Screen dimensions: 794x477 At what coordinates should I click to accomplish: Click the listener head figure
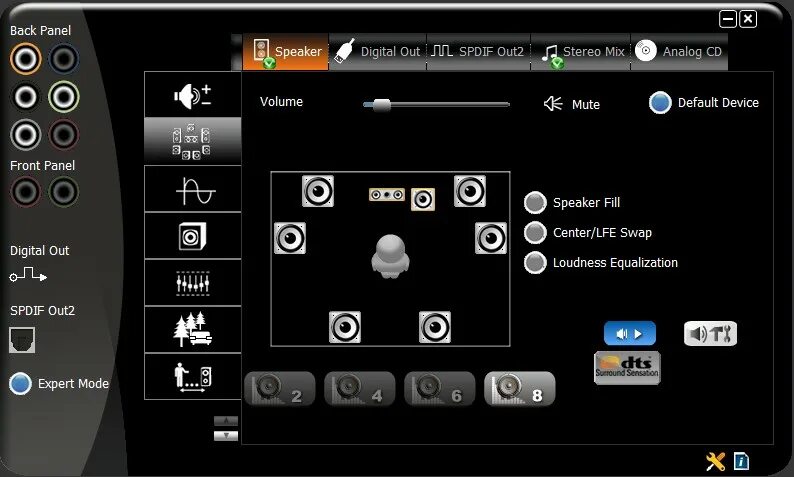(x=390, y=256)
